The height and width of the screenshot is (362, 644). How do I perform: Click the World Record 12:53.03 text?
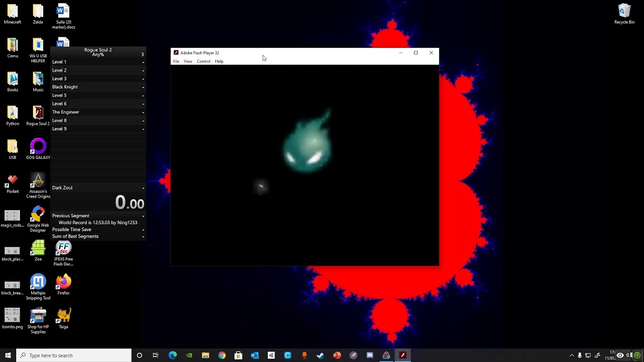[98, 223]
